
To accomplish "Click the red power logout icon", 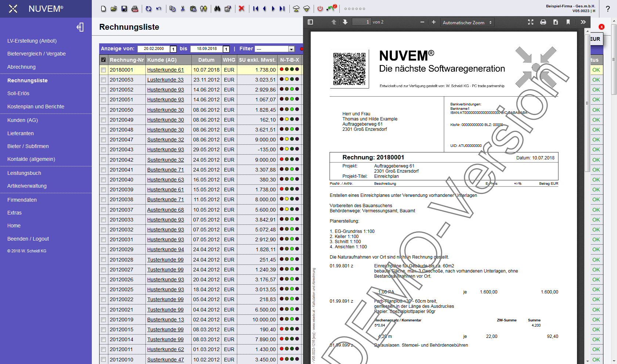I will click(320, 8).
